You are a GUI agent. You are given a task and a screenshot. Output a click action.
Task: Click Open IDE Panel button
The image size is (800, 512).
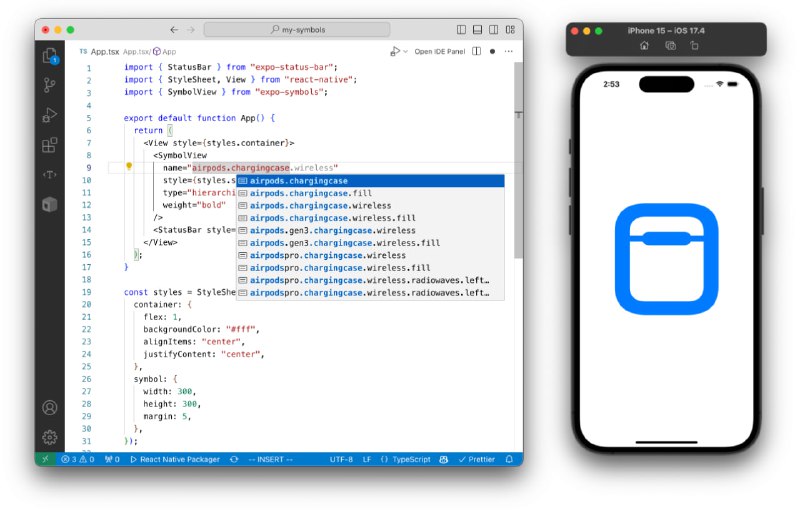pos(439,52)
